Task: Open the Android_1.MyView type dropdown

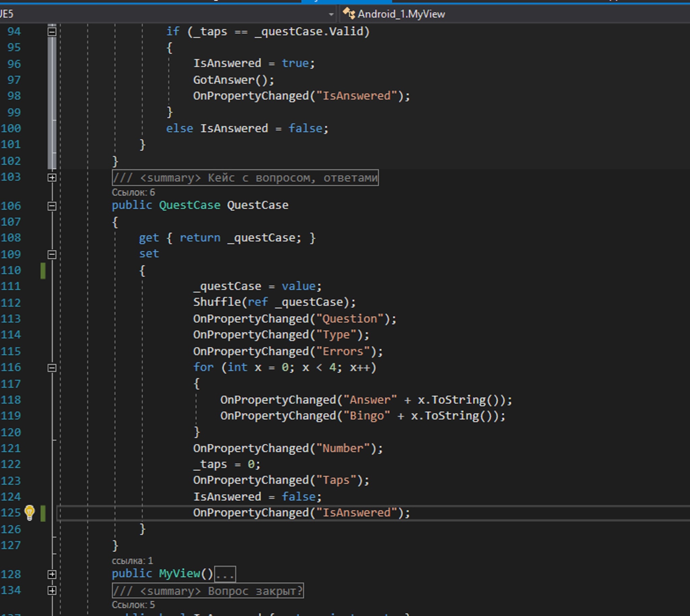Action: pyautogui.click(x=401, y=14)
